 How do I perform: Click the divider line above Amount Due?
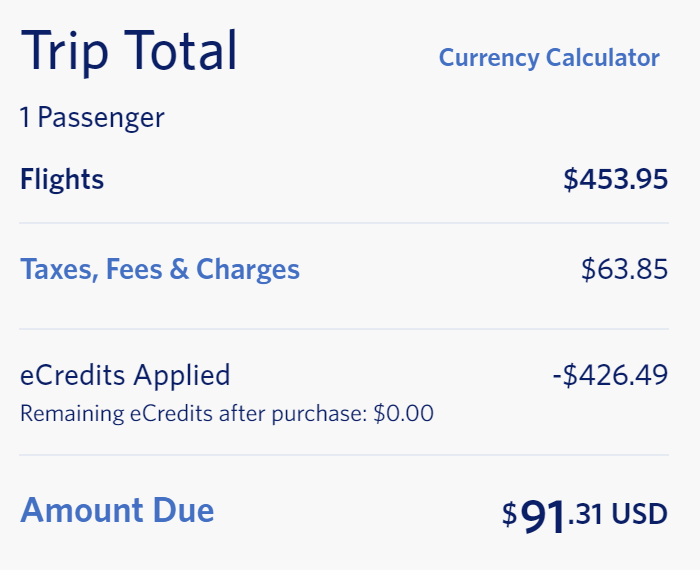344,455
